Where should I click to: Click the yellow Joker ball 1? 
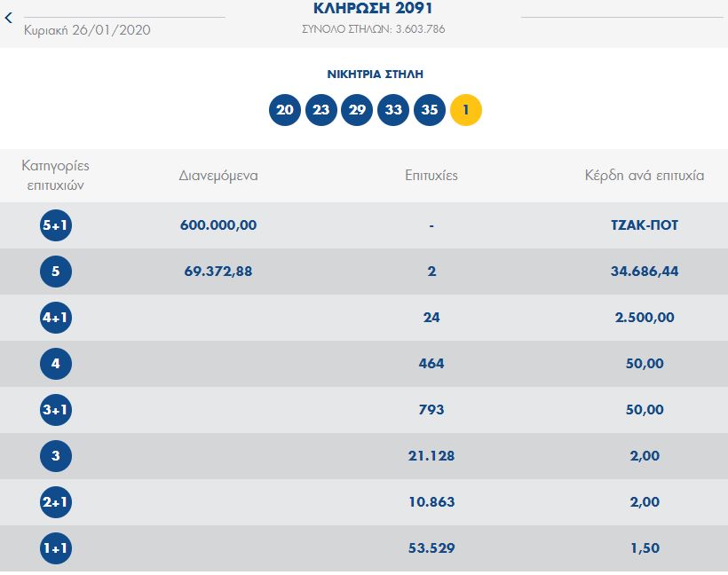point(466,111)
